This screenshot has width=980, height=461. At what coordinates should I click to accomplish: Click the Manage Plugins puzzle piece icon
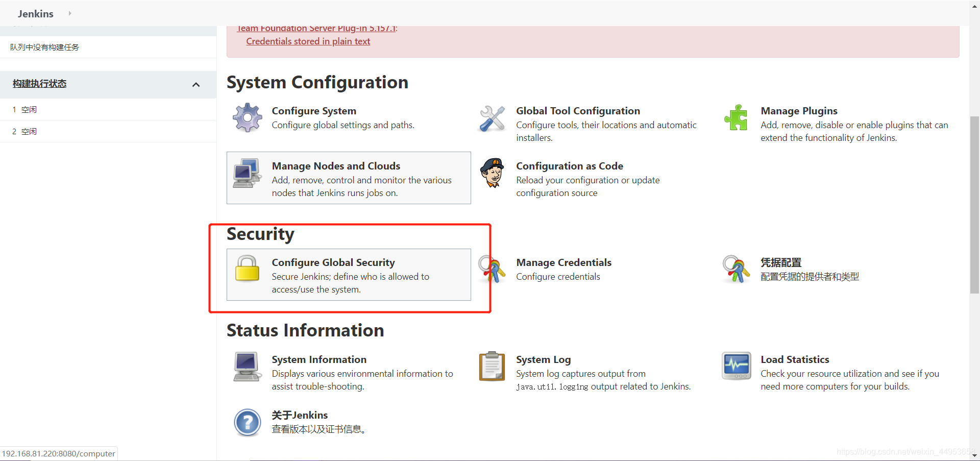coord(736,117)
